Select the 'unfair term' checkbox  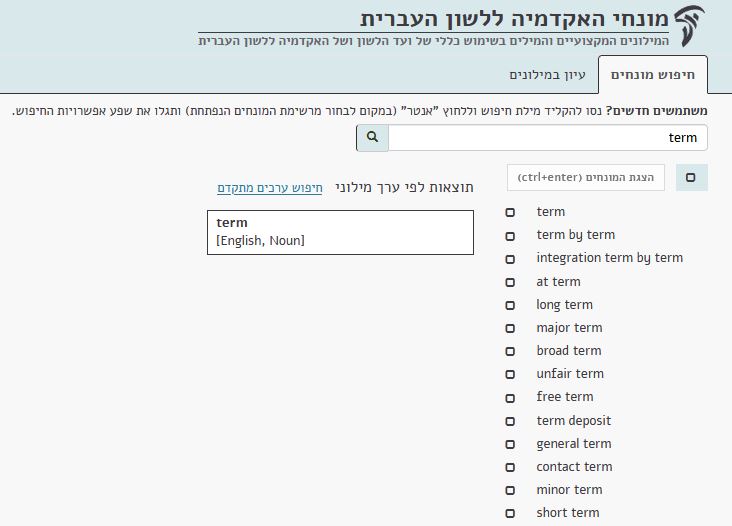pyautogui.click(x=510, y=375)
